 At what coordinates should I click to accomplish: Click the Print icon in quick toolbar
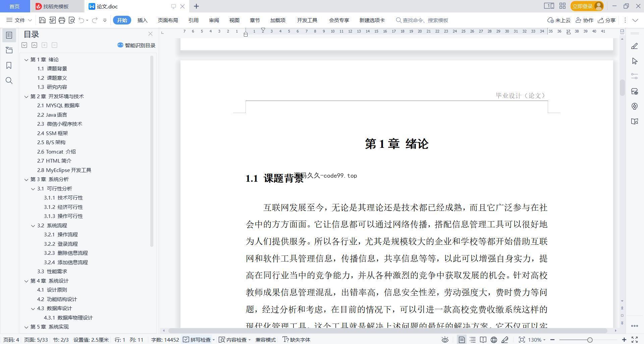62,20
